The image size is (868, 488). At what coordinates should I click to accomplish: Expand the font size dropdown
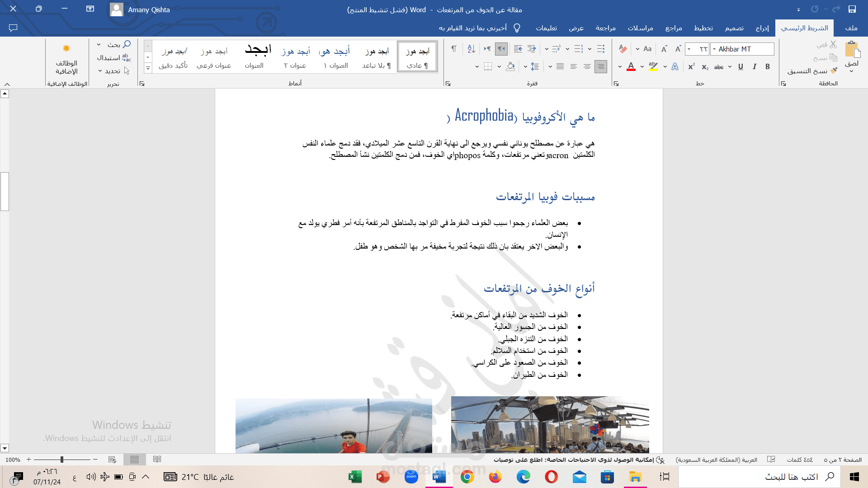click(x=689, y=49)
